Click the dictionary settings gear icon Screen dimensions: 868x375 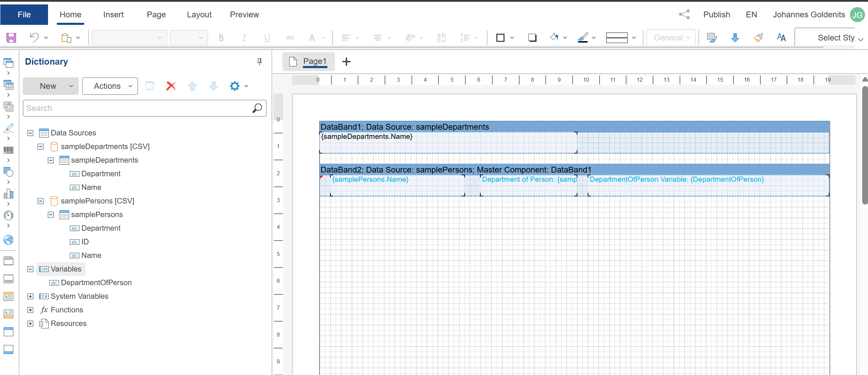[235, 86]
